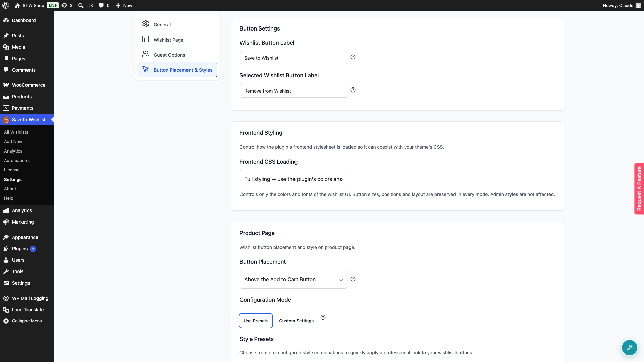Select the Use Presets mode
Screen dimensions: 644x362
click(x=256, y=321)
